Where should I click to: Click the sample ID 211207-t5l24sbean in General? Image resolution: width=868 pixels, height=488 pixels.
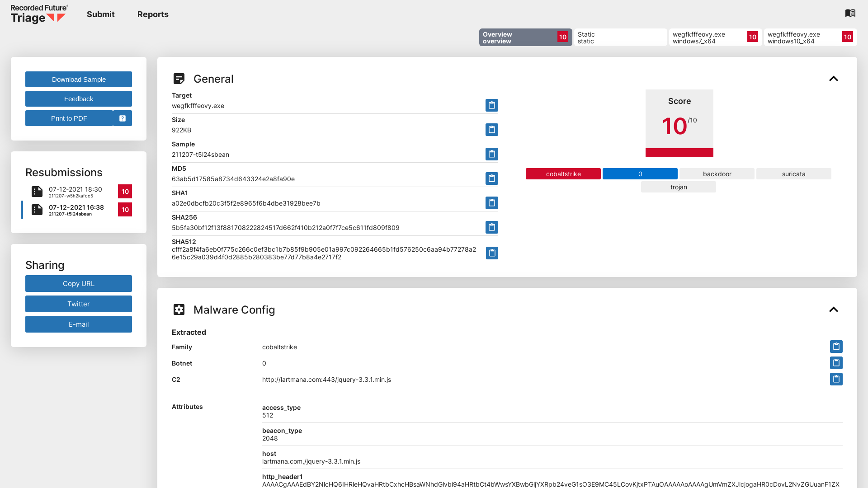[200, 155]
